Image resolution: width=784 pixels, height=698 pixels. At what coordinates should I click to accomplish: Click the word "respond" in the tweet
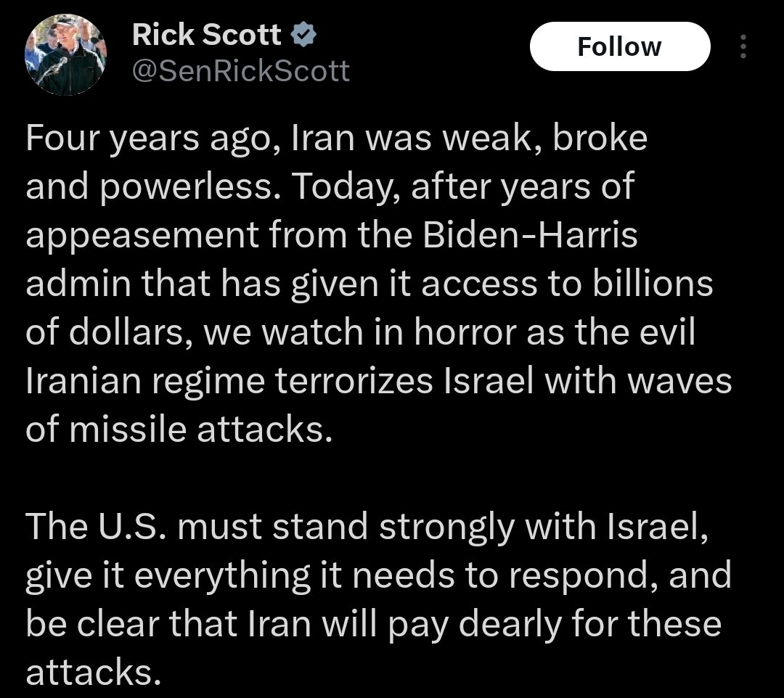pyautogui.click(x=570, y=576)
